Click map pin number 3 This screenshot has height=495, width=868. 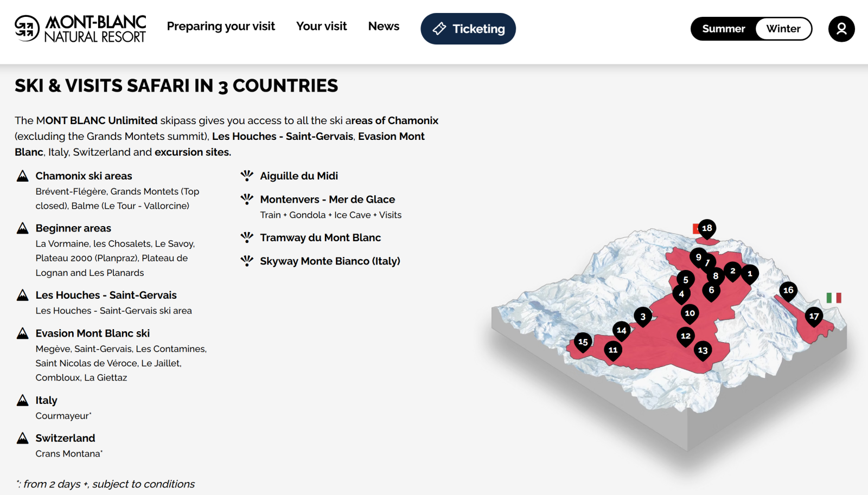(x=643, y=317)
